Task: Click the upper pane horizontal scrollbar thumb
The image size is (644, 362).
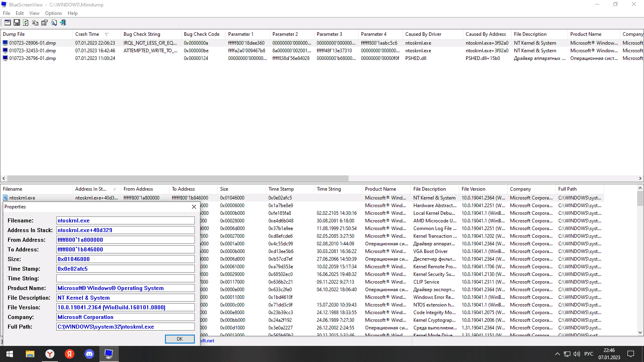Action: (x=178, y=178)
